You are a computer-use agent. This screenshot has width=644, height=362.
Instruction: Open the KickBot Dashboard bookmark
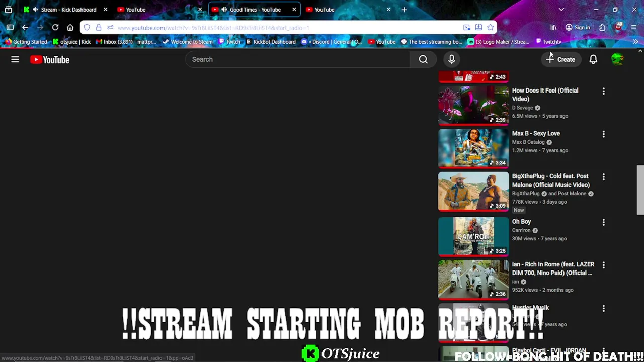(x=271, y=42)
